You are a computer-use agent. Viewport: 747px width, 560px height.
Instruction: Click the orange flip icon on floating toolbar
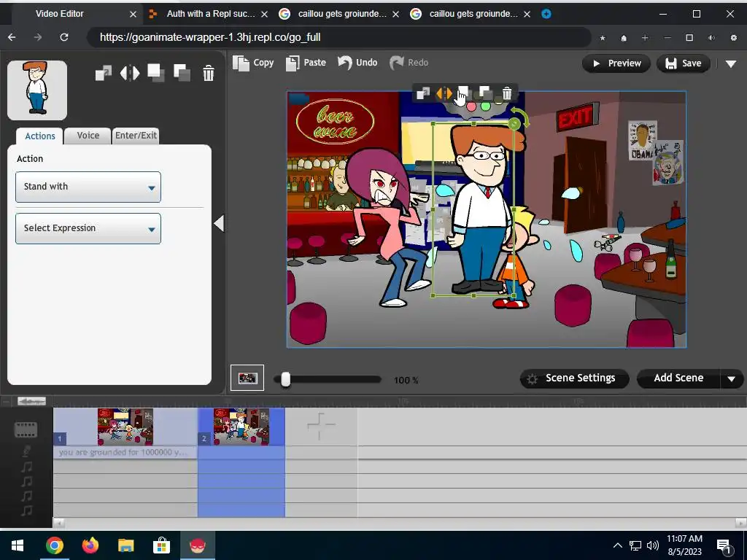pos(444,93)
